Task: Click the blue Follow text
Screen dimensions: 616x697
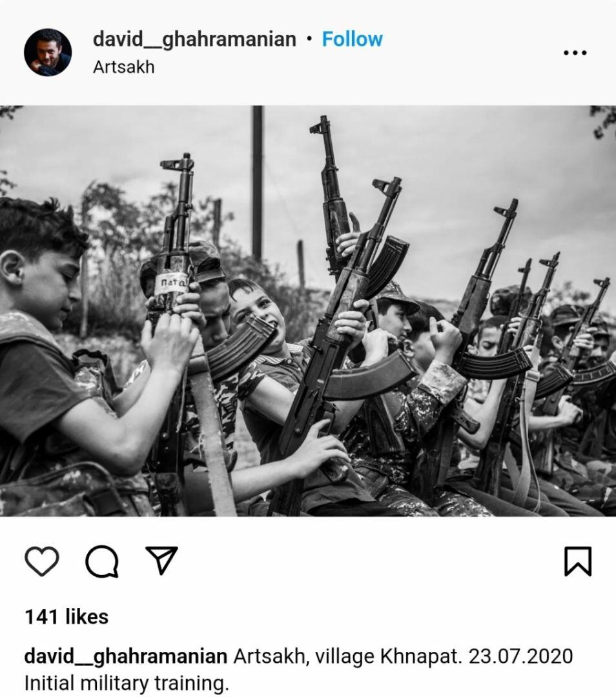Action: pyautogui.click(x=352, y=39)
